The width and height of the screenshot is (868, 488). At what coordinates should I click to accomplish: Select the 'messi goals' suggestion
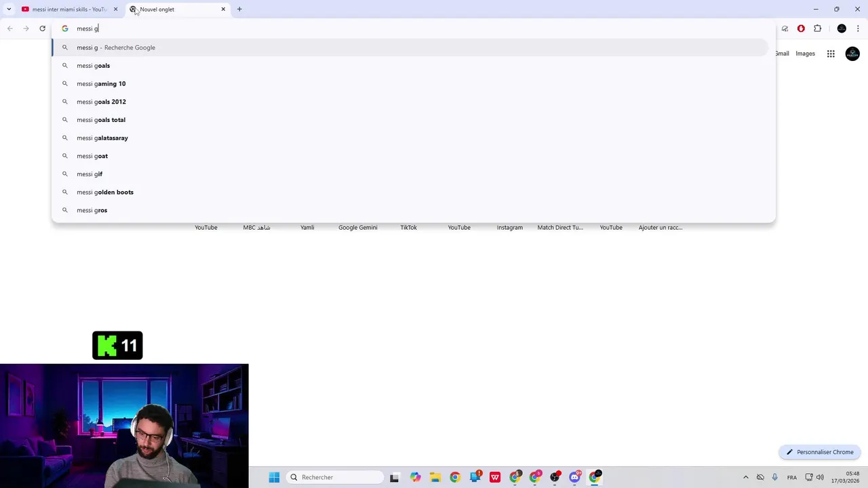(x=410, y=66)
